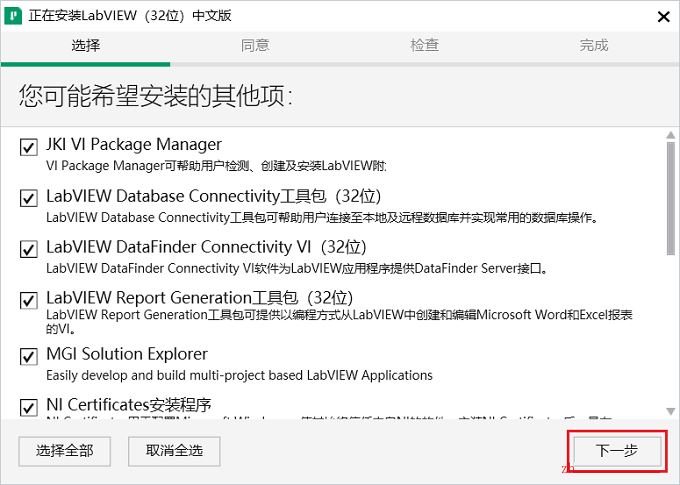This screenshot has height=485, width=680.
Task: Uncheck the JKI VI Package Manager checkbox
Action: click(x=28, y=148)
